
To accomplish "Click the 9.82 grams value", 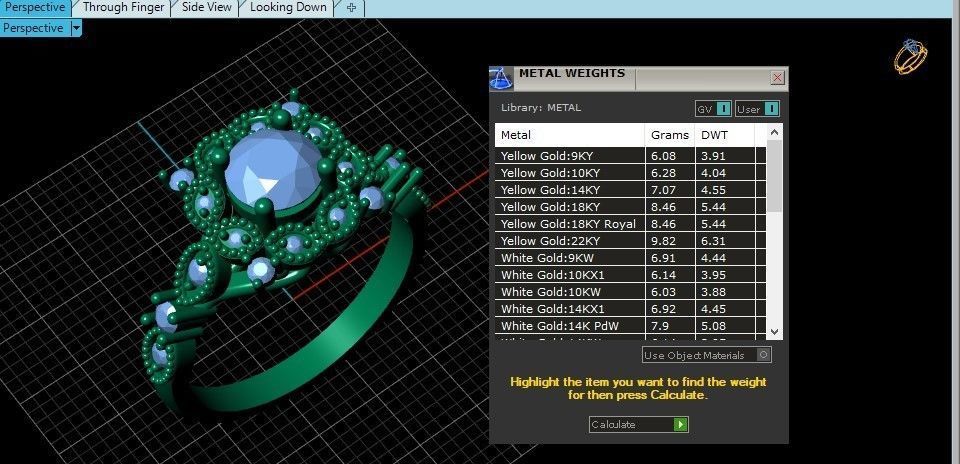I will 663,241.
